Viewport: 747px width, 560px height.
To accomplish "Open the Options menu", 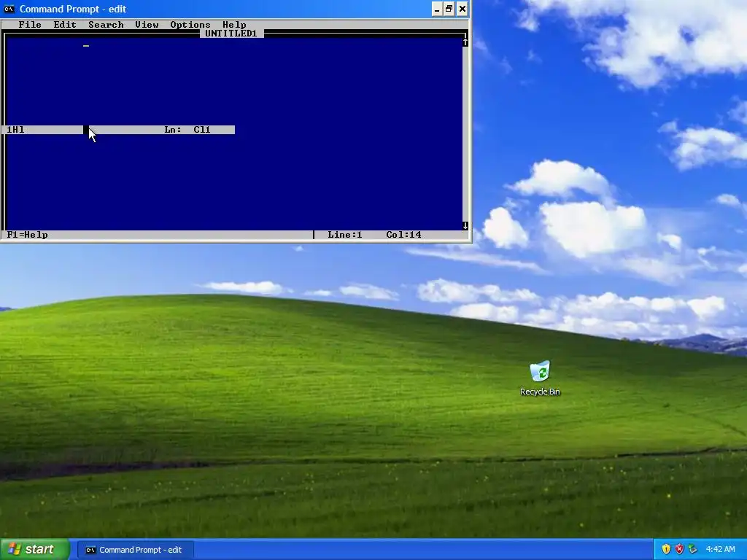I will pos(190,25).
